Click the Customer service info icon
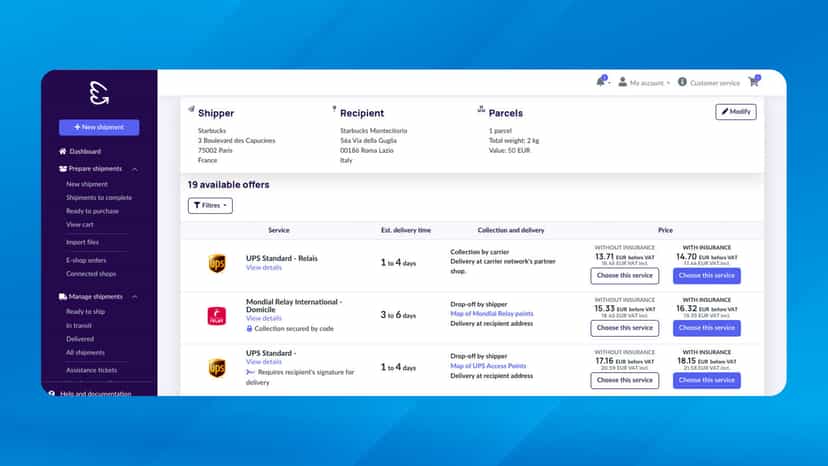This screenshot has height=466, width=828. (x=682, y=82)
